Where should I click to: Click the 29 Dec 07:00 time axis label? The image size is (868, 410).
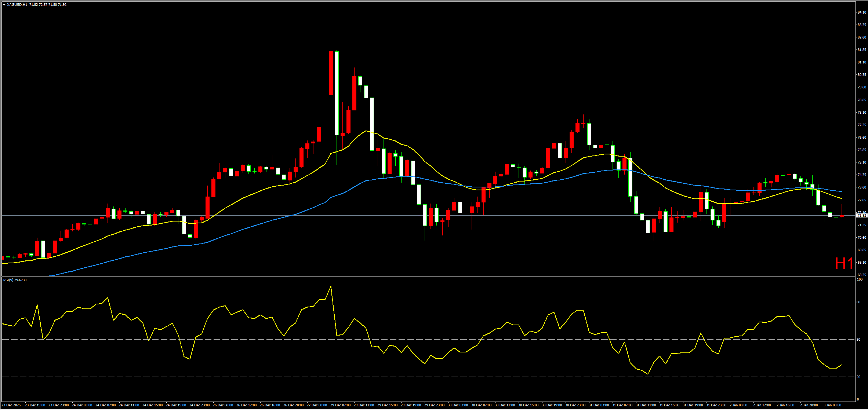click(x=340, y=405)
